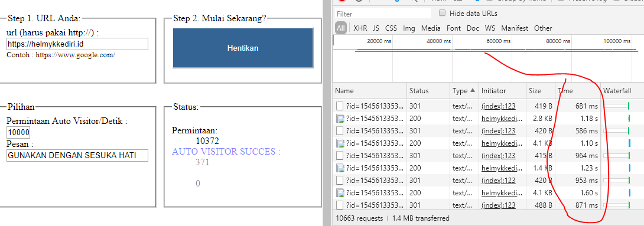
Task: Click the image file icon in the 1.10 s row
Action: point(340,143)
